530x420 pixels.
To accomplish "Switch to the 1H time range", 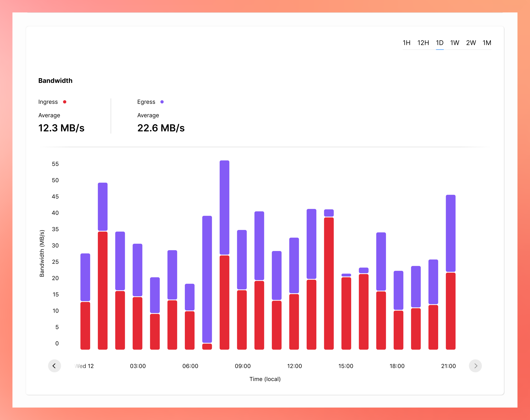I will (x=406, y=43).
